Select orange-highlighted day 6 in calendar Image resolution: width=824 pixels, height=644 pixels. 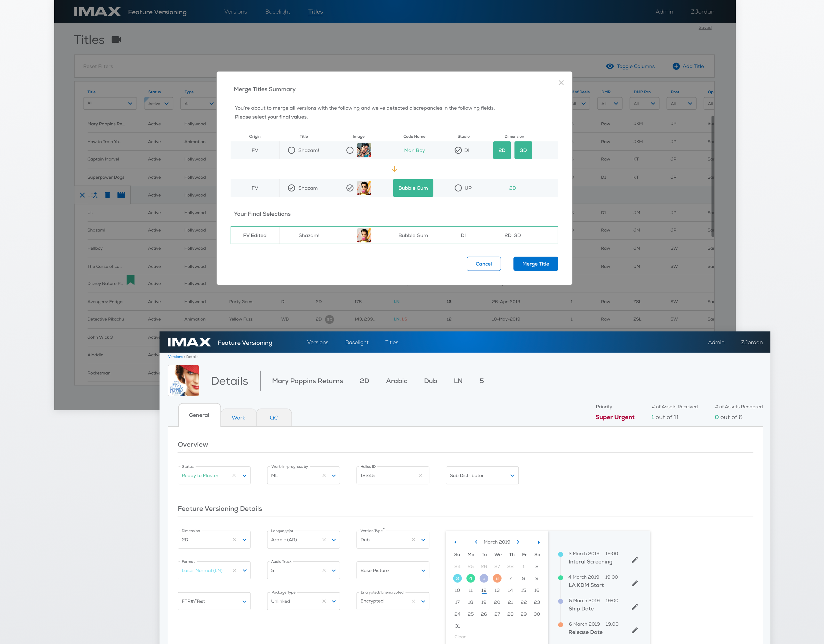tap(497, 578)
